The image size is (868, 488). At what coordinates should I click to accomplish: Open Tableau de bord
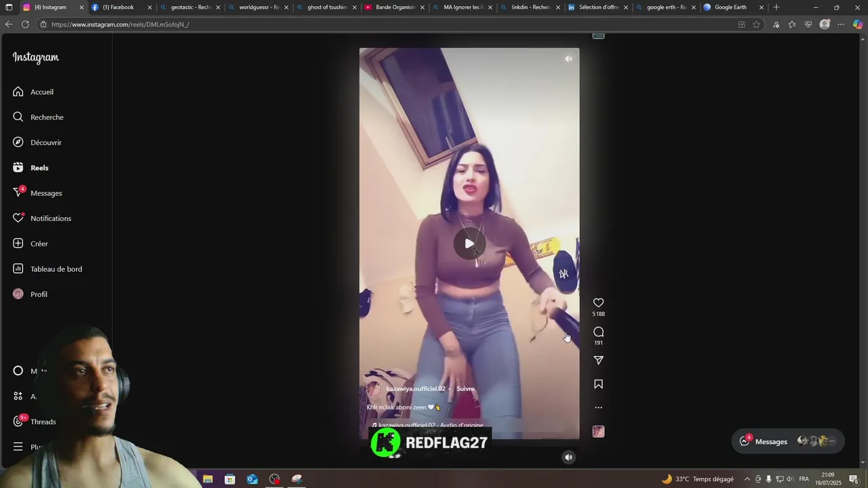pyautogui.click(x=47, y=269)
